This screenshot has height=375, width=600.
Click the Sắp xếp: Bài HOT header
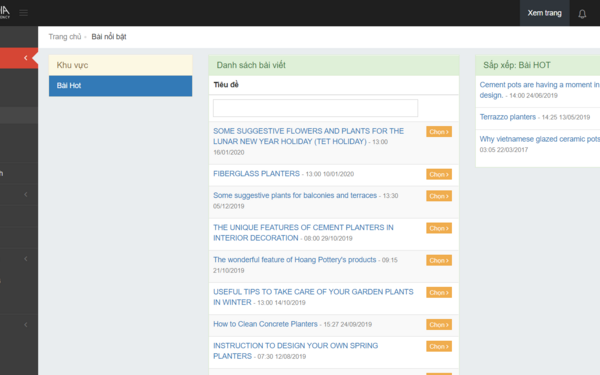[x=538, y=65]
